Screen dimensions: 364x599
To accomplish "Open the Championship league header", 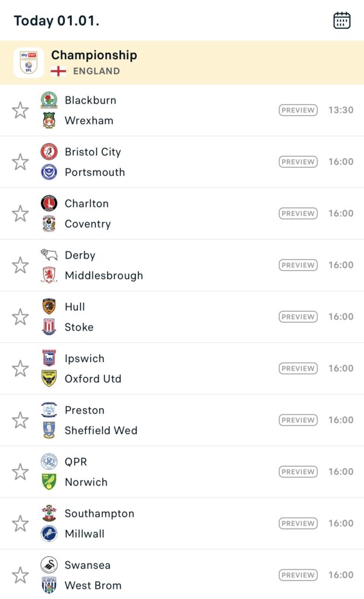I will (x=94, y=56).
